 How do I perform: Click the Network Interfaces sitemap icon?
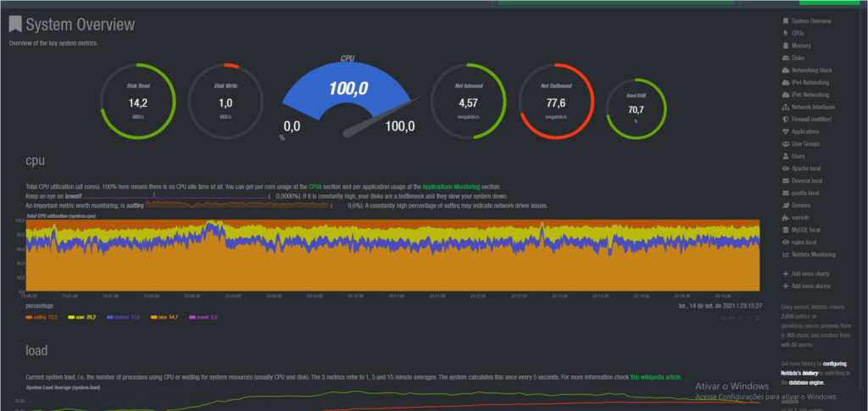tap(785, 107)
